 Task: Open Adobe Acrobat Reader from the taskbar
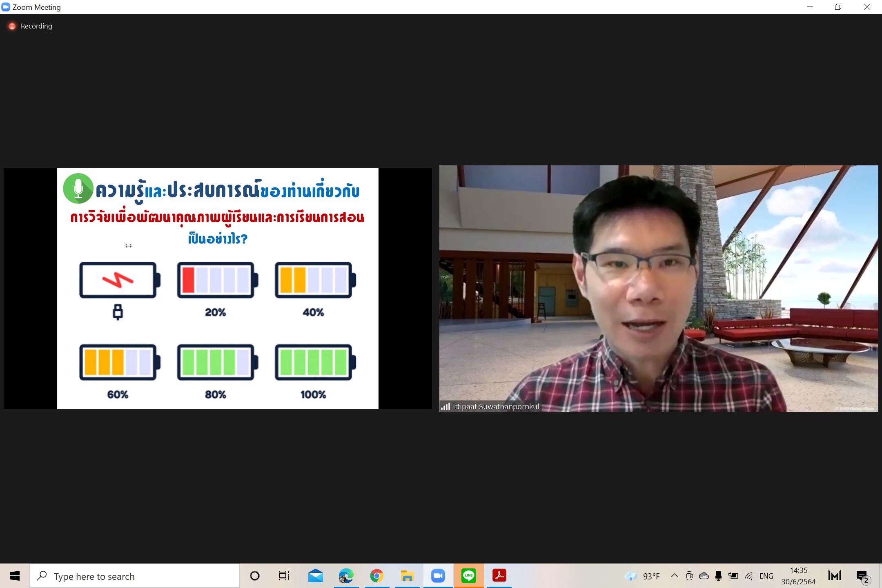pos(499,576)
